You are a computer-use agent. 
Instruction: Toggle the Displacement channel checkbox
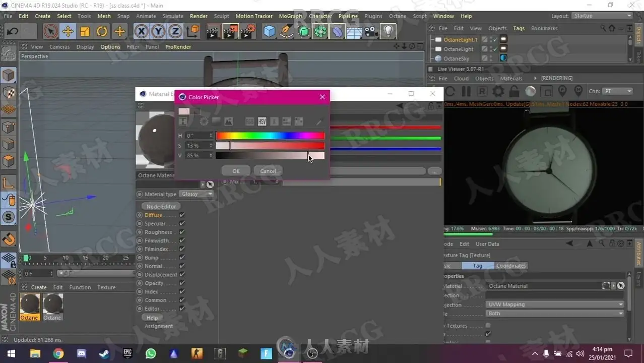point(182,275)
